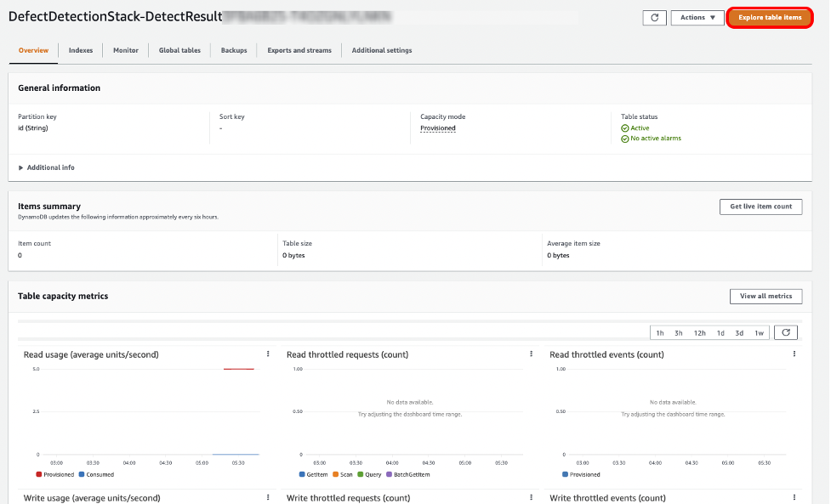Screen dimensions: 831x504
Task: Toggle Provisioned legend in Read usage chart
Action: [55, 474]
